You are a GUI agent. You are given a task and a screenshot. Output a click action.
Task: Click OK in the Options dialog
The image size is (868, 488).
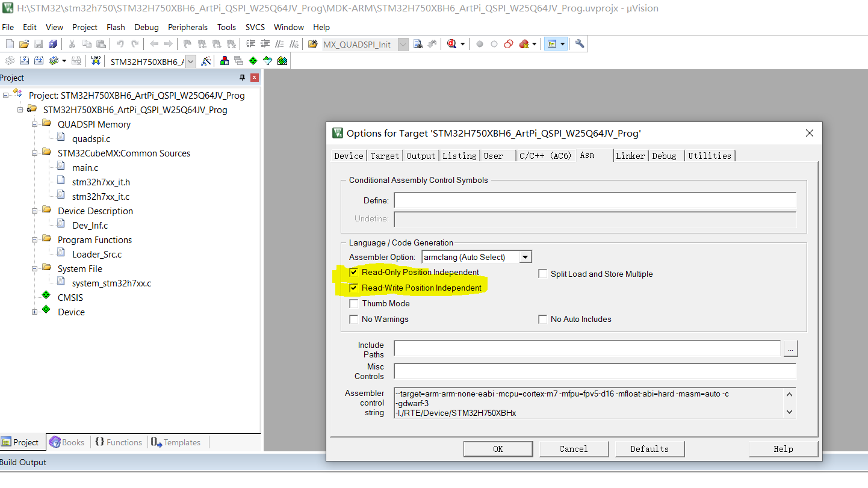(x=498, y=449)
